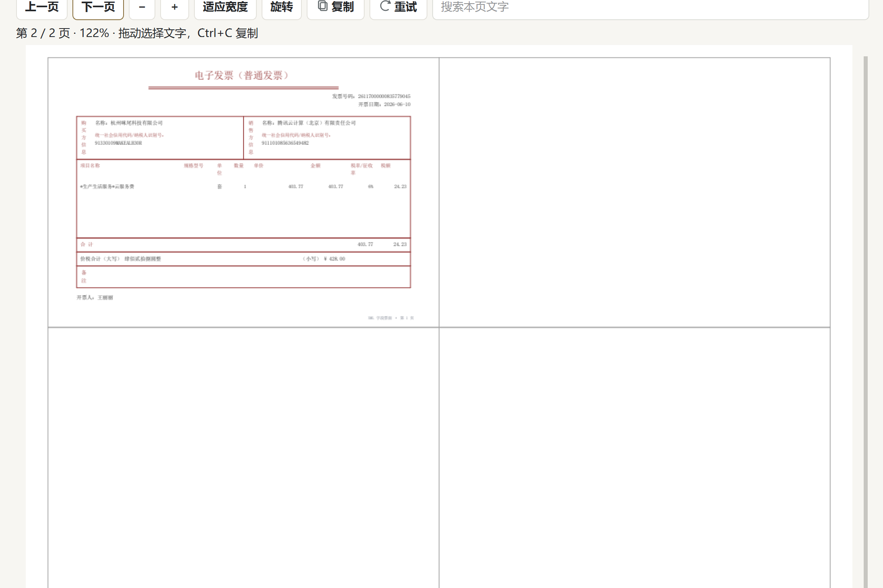The image size is (883, 588).
Task: Focus the 搜索本页文字 search field
Action: click(650, 7)
